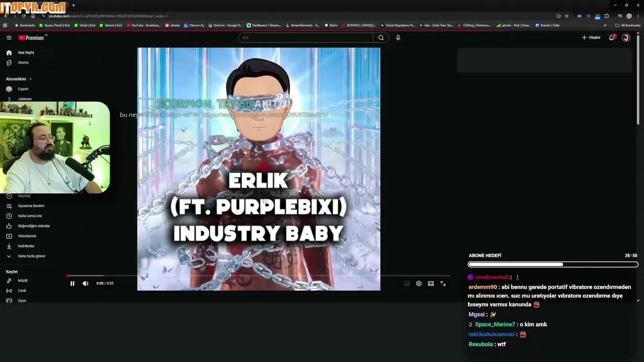
Task: Open the Bookmarks folder bookmark
Action: tap(25, 25)
